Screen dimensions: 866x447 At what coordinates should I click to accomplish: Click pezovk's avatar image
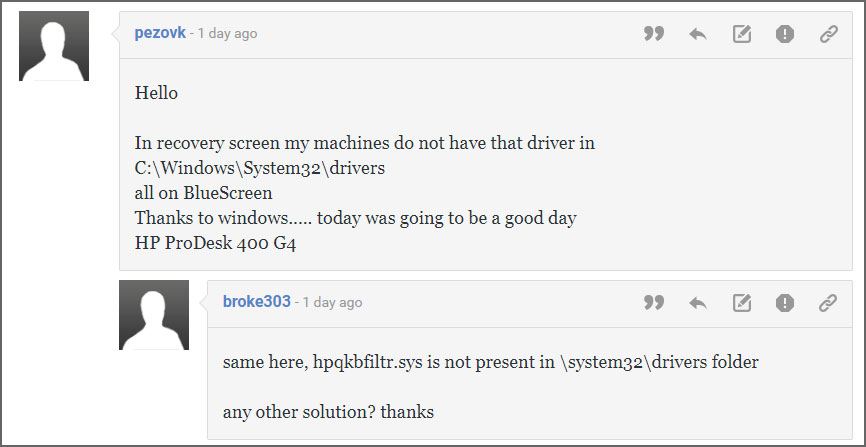[x=54, y=46]
